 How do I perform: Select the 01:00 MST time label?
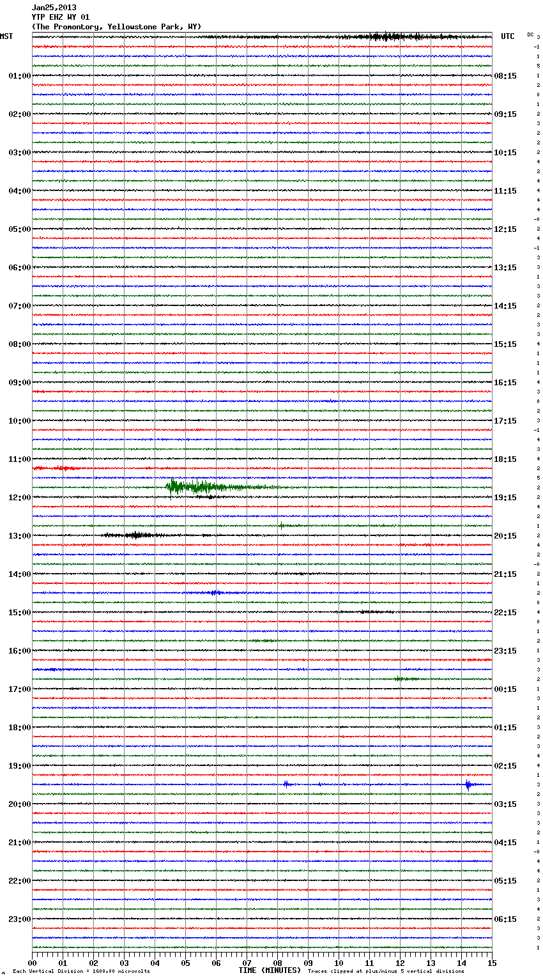(20, 76)
